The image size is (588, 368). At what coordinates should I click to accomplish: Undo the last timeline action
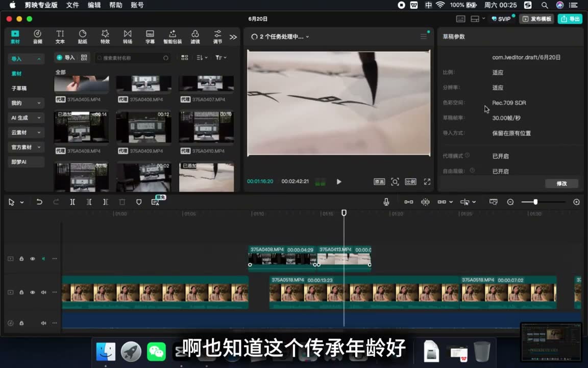[x=39, y=202]
